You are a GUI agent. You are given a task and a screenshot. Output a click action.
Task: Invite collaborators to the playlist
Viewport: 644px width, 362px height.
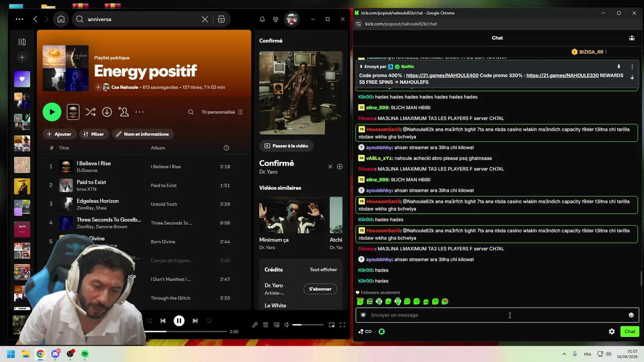tap(123, 112)
